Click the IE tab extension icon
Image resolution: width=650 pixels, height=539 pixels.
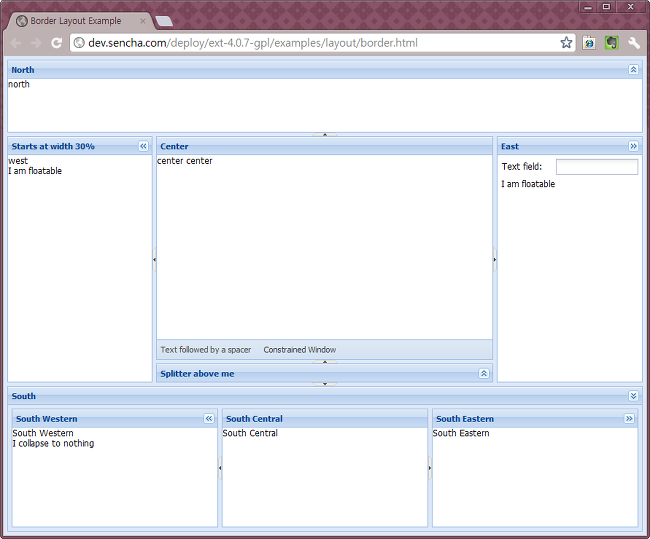coord(589,43)
